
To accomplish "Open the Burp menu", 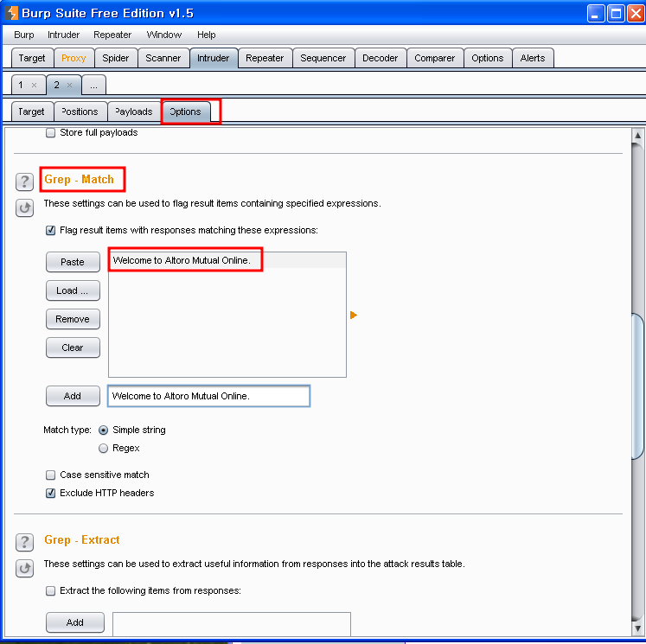I will [x=24, y=35].
